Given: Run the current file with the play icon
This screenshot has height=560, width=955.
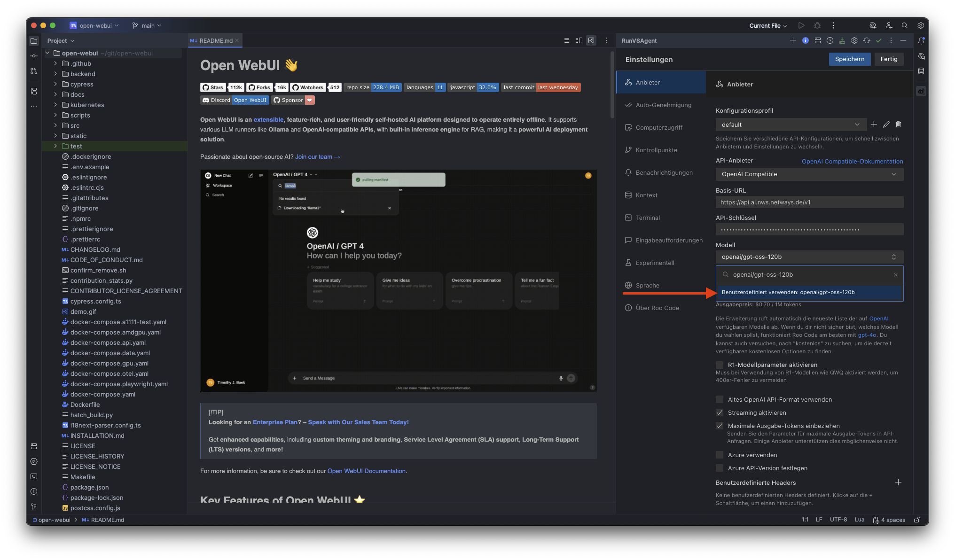Looking at the screenshot, I should 801,25.
